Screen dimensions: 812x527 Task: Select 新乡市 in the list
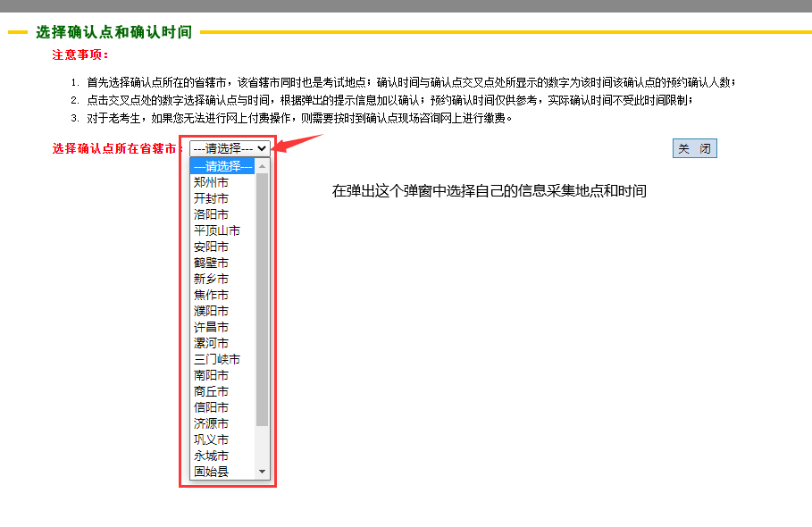(212, 279)
